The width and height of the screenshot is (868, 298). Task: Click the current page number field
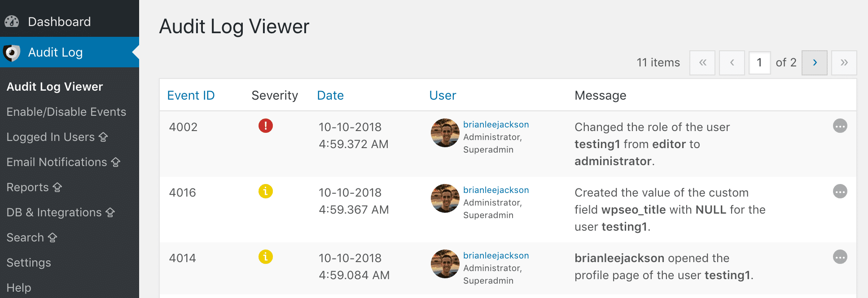tap(759, 63)
